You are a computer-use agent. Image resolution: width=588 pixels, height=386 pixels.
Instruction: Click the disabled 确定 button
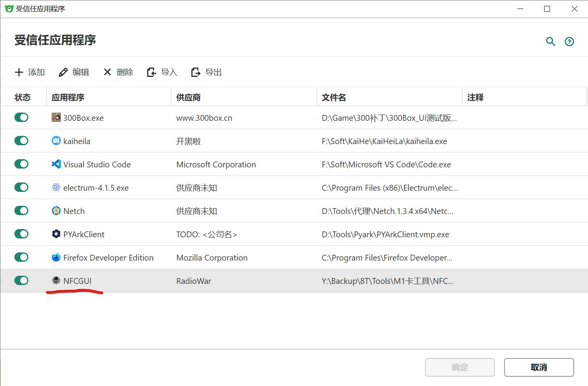pos(460,367)
